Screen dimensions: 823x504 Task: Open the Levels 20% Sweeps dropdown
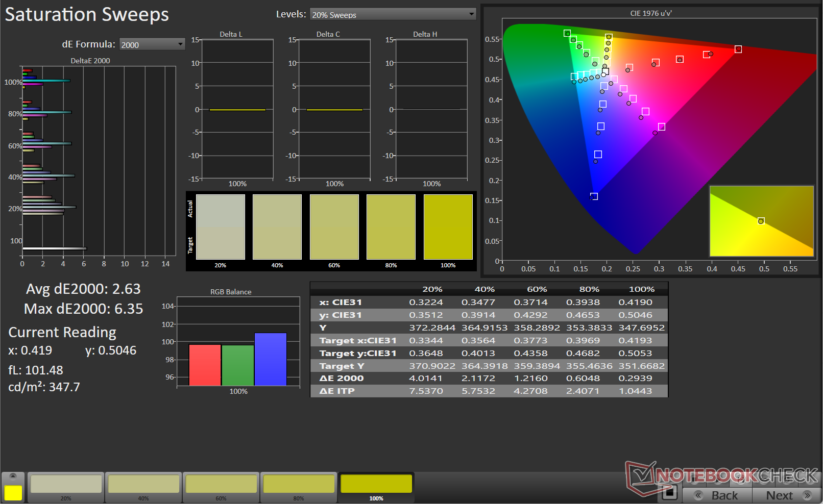(x=393, y=14)
